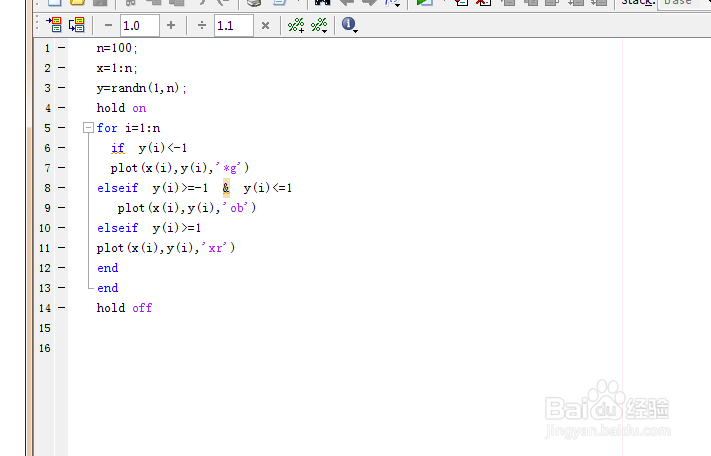The width and height of the screenshot is (711, 456).
Task: Click line number 15 in gutter
Action: click(x=45, y=328)
